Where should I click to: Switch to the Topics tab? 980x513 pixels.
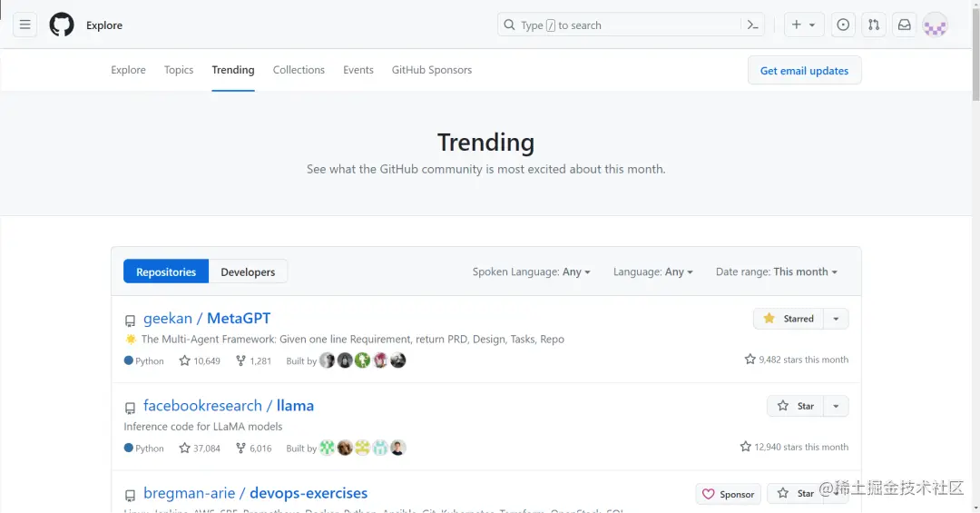(x=179, y=70)
